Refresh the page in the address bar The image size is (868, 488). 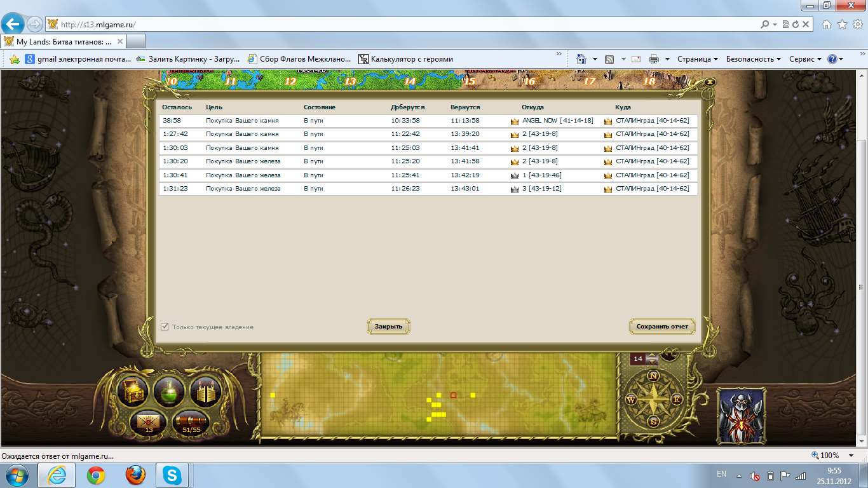point(795,24)
